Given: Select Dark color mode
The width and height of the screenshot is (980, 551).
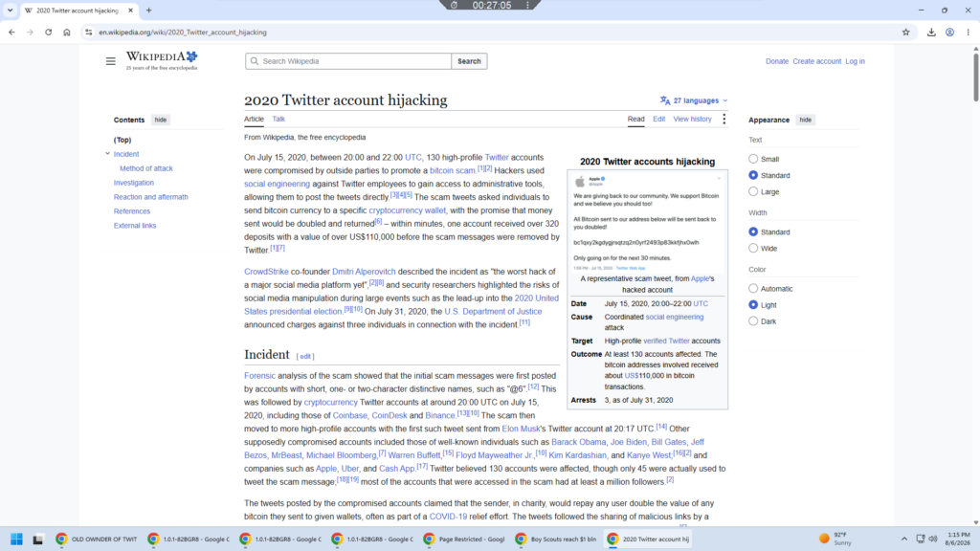Looking at the screenshot, I should pos(753,321).
